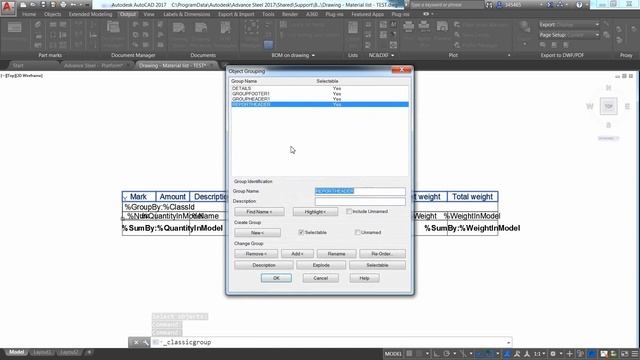This screenshot has width=640, height=360.
Task: Click the New file icon in quick access toolbar
Action: (23, 5)
